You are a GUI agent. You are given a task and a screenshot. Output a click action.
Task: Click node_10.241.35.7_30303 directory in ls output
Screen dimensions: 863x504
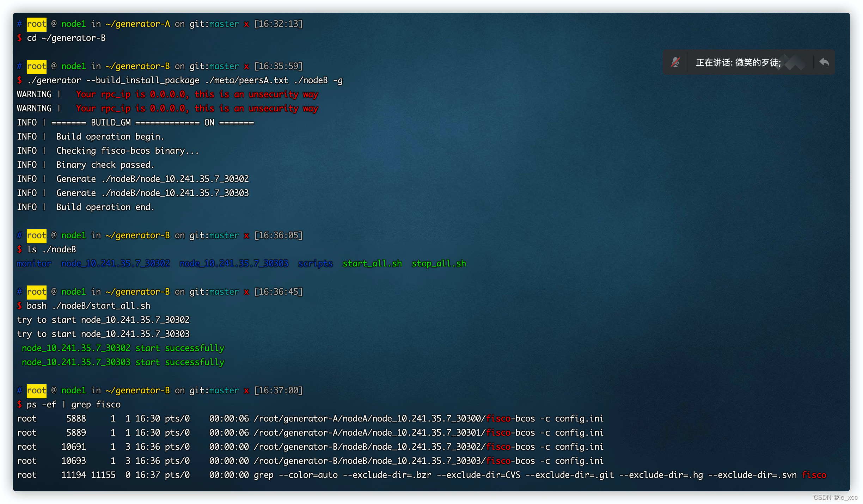234,264
